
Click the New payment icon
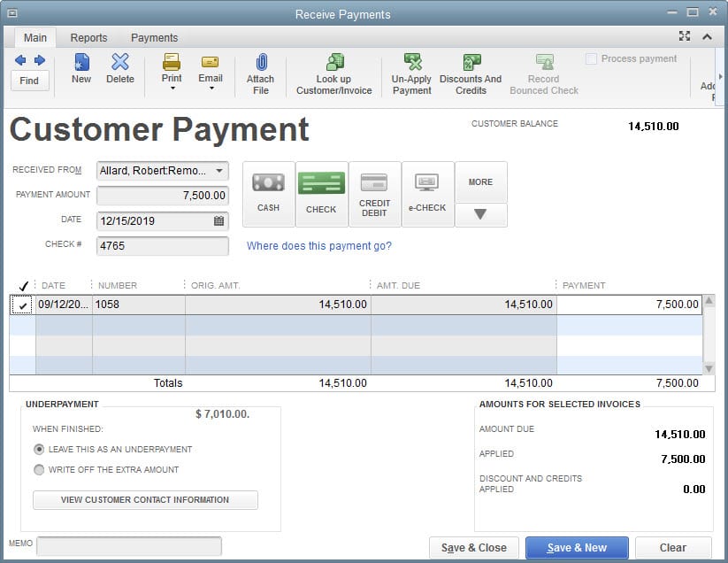(x=81, y=64)
